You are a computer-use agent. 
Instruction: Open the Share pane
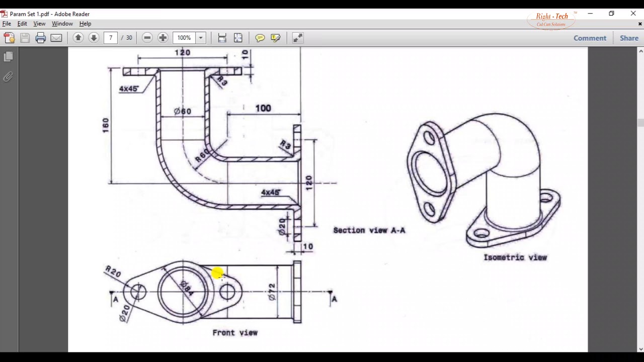point(629,38)
